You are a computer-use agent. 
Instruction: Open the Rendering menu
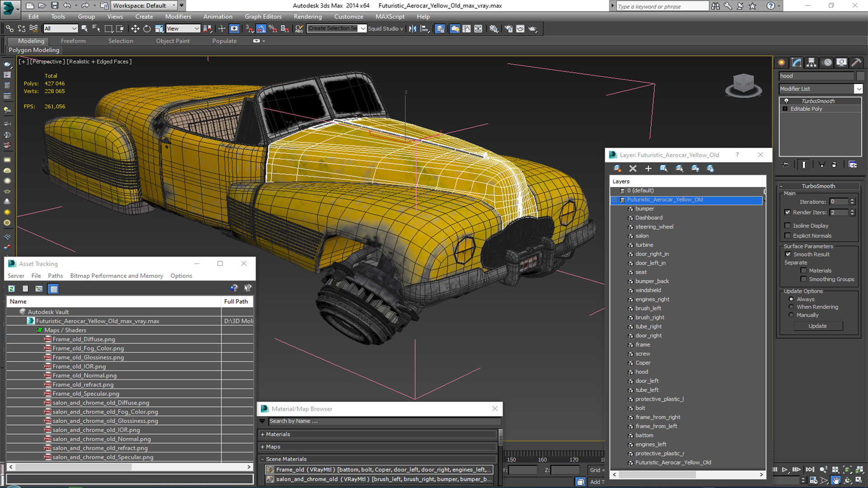pyautogui.click(x=307, y=17)
